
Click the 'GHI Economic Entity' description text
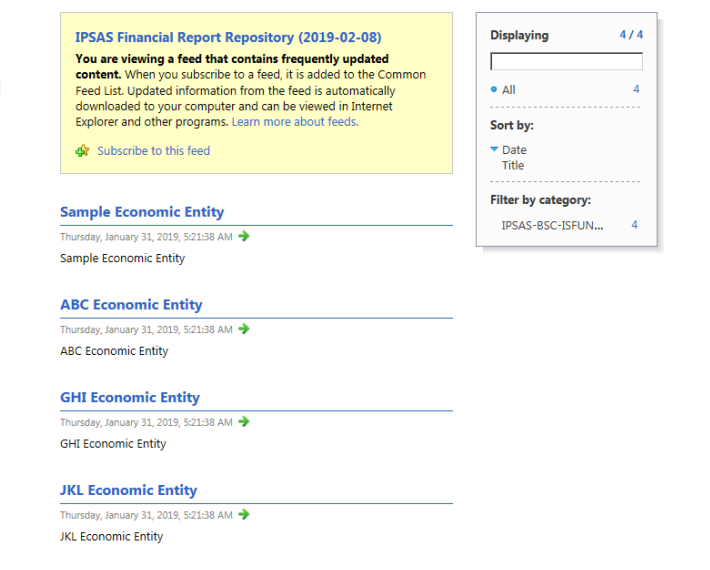[113, 444]
